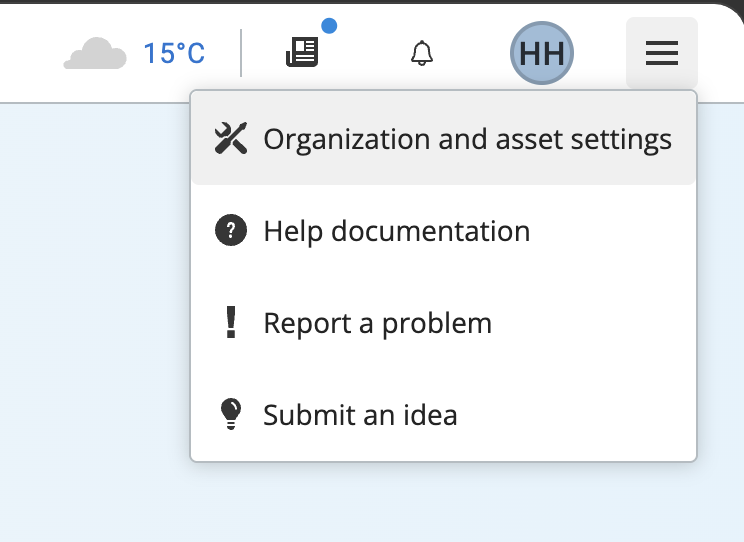Choose Submit an idea

(x=444, y=414)
